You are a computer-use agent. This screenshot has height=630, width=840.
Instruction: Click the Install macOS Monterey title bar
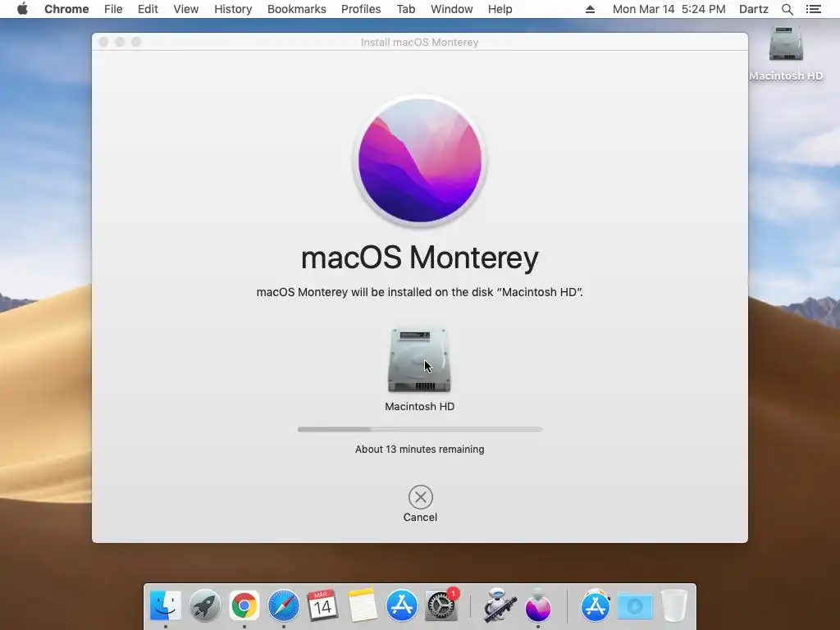coord(419,42)
